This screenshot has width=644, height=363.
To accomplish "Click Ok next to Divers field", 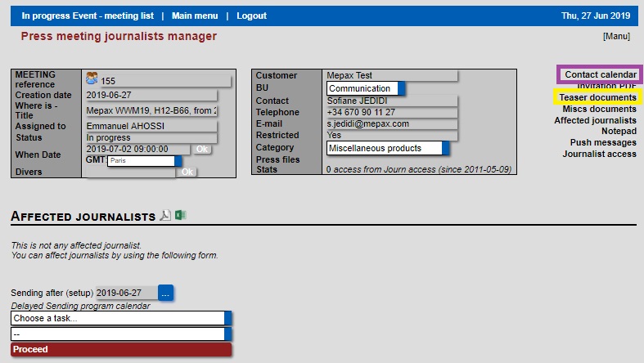I will tap(187, 172).
